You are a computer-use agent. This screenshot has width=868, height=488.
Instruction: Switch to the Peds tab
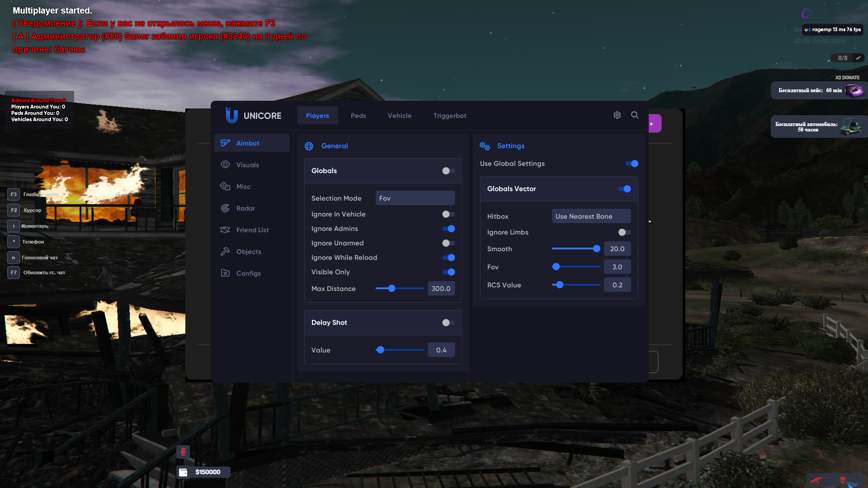359,115
